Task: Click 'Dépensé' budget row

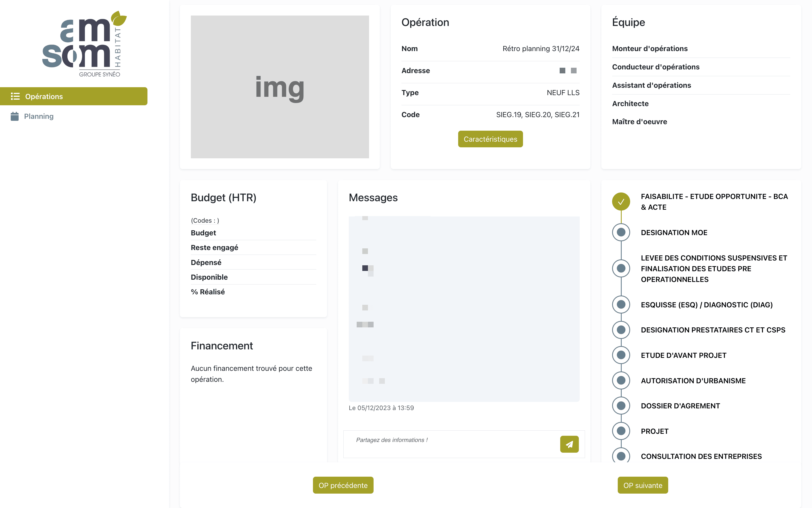Action: pos(253,262)
